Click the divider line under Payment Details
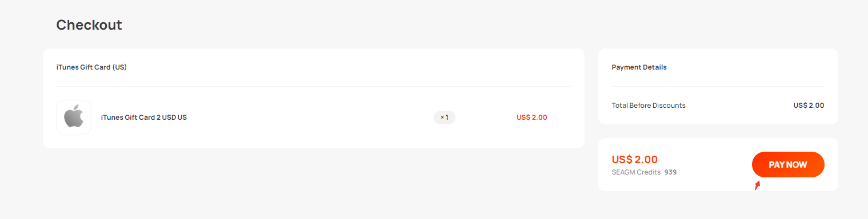Screen dimensions: 868x219 pyautogui.click(x=718, y=87)
